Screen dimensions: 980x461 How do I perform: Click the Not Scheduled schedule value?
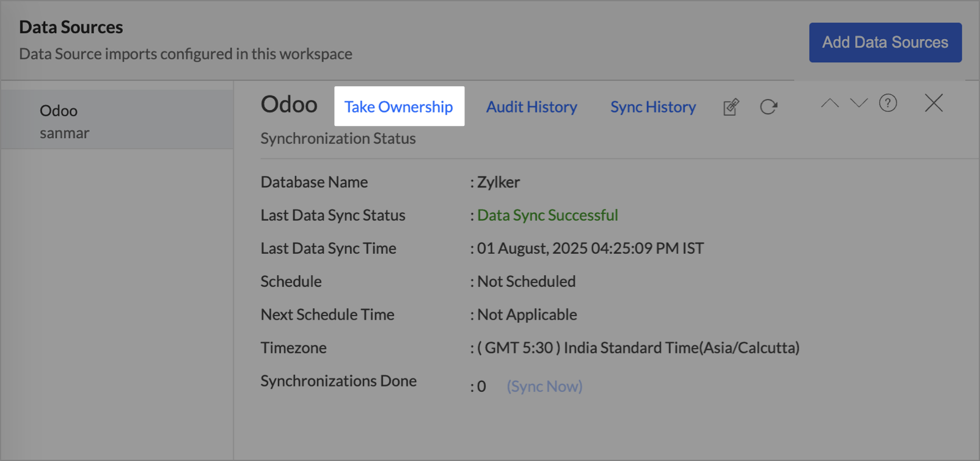tap(526, 281)
